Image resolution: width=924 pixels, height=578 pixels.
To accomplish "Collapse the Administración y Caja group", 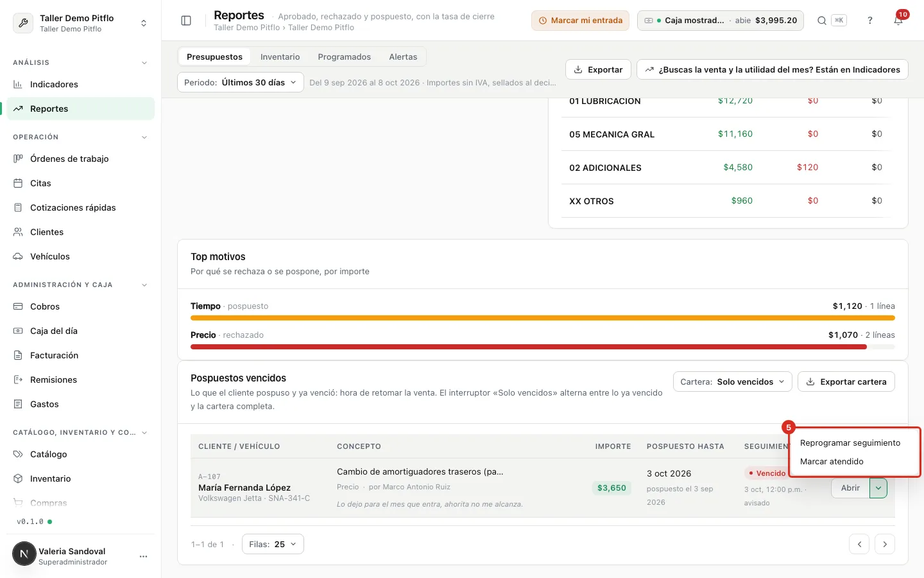I will click(144, 285).
